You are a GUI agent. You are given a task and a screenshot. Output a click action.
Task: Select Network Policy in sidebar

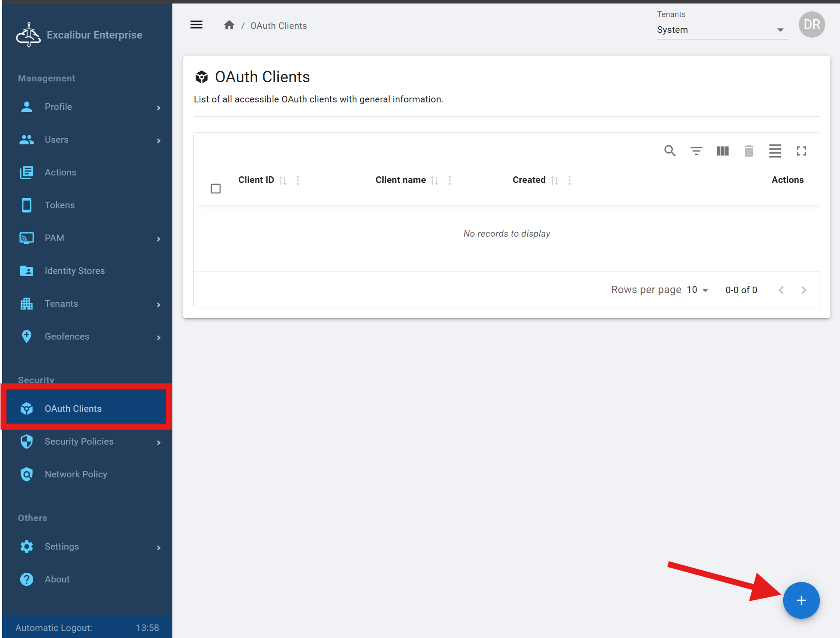point(76,474)
